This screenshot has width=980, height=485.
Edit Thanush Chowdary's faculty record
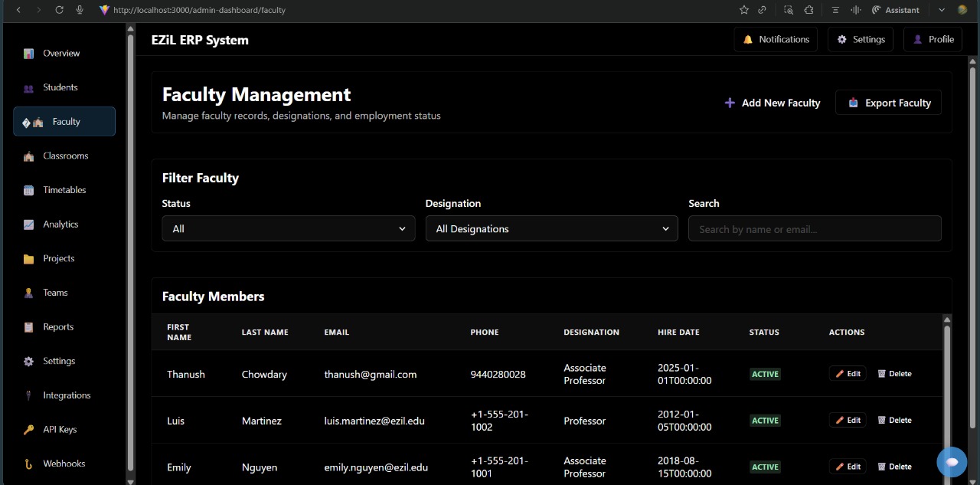tap(848, 374)
